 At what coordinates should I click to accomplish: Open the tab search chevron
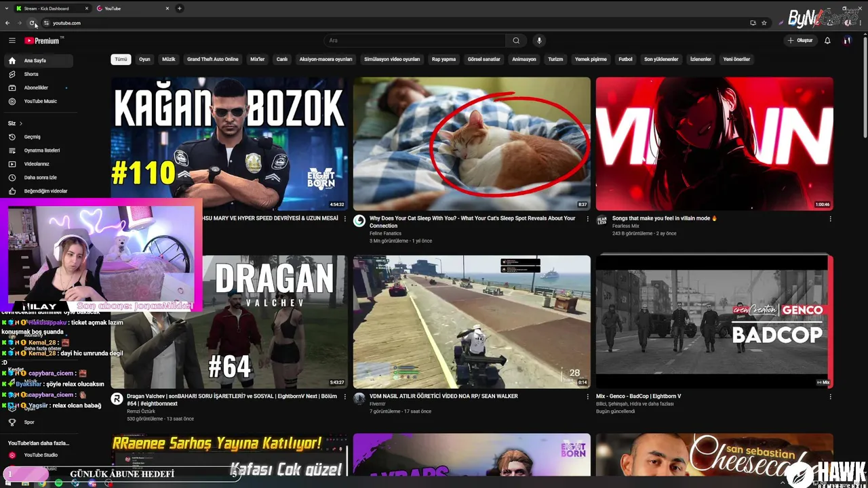6,8
